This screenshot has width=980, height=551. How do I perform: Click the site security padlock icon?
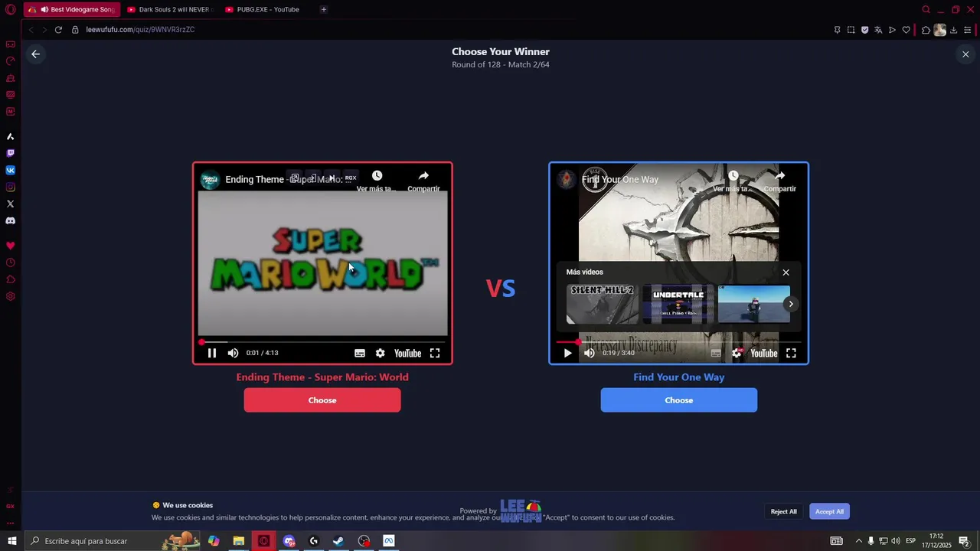(75, 30)
